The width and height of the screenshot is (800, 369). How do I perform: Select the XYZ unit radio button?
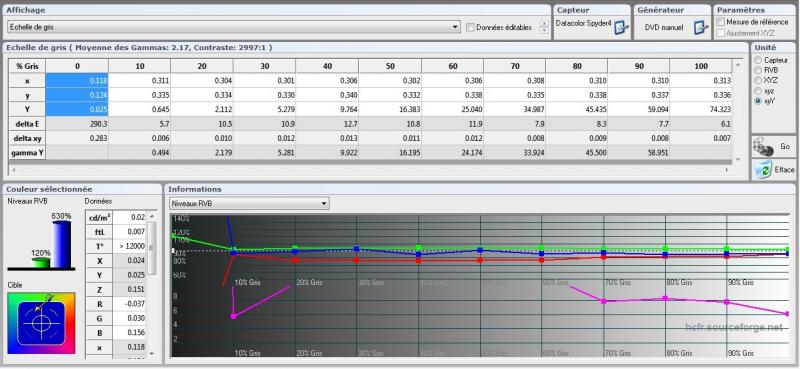(758, 80)
